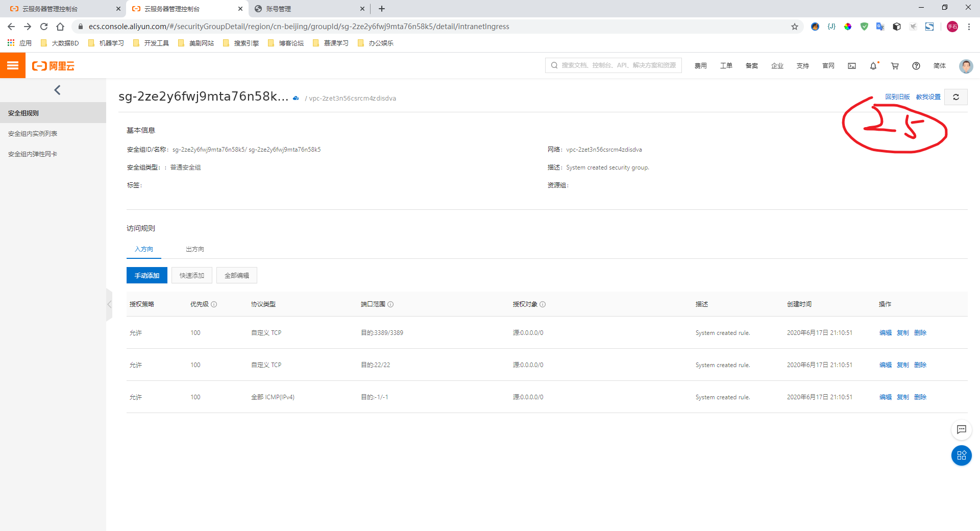The image size is (980, 531).
Task: Select 安全组内实例列表 in the sidebar
Action: click(53, 133)
